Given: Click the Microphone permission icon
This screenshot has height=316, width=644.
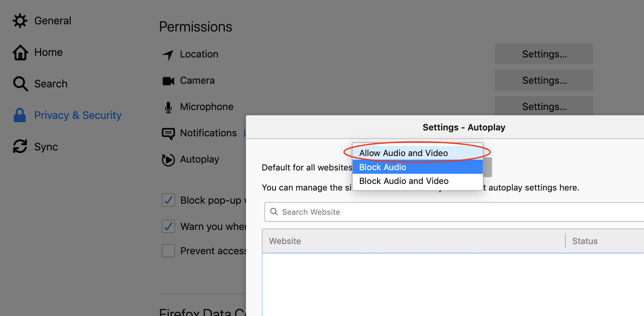Looking at the screenshot, I should (168, 107).
